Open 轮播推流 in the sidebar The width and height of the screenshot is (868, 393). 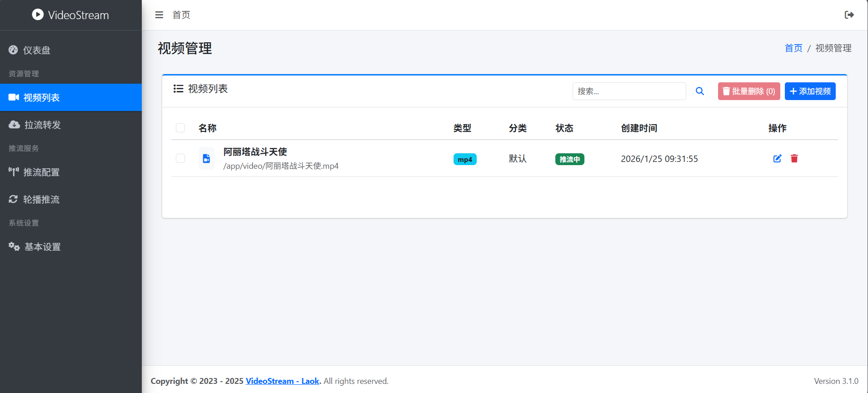[x=71, y=199]
